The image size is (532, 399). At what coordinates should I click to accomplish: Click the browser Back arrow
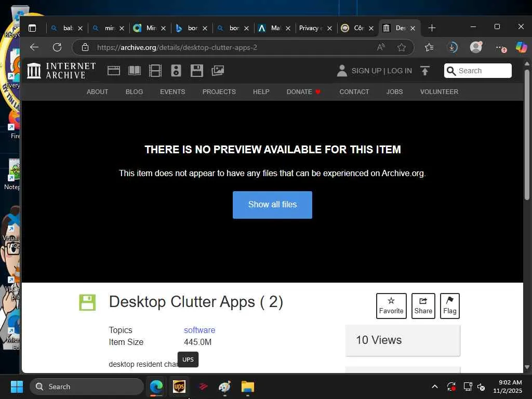coord(35,47)
